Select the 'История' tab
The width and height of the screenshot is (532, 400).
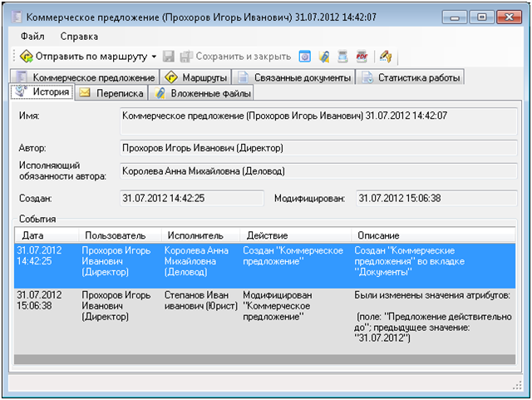42,91
